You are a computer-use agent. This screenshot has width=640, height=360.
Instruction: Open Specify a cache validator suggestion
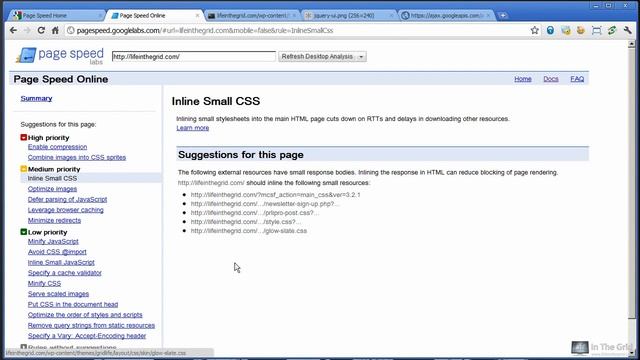coord(64,273)
